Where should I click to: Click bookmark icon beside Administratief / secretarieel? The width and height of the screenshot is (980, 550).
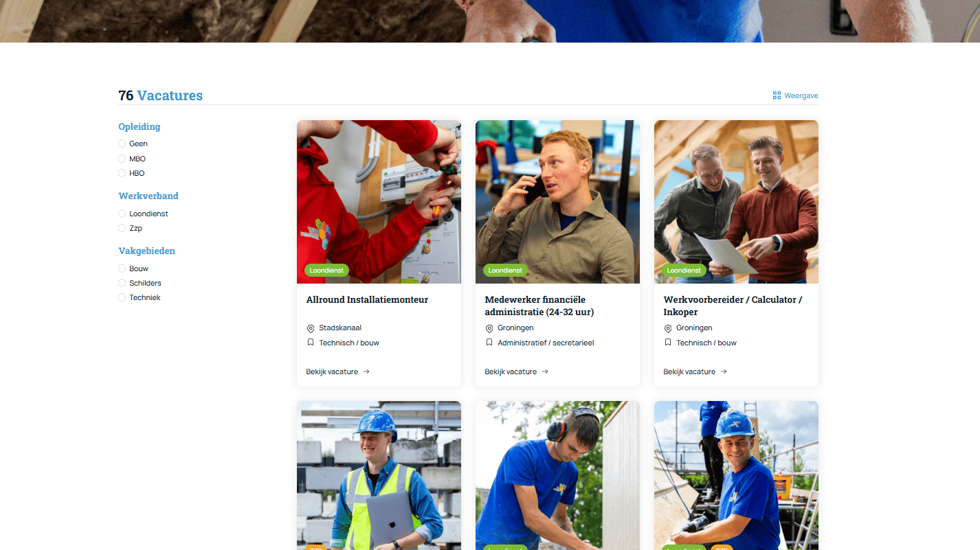[x=489, y=342]
